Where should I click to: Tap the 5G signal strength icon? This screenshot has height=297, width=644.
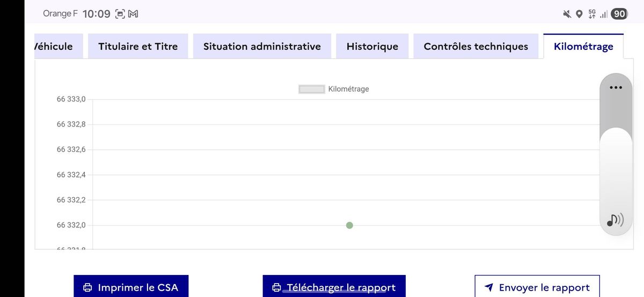tap(598, 14)
